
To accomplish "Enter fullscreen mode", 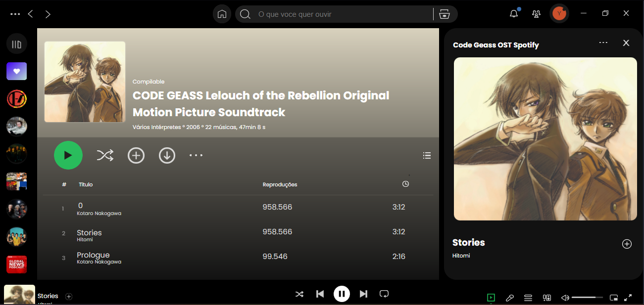I will [x=628, y=298].
